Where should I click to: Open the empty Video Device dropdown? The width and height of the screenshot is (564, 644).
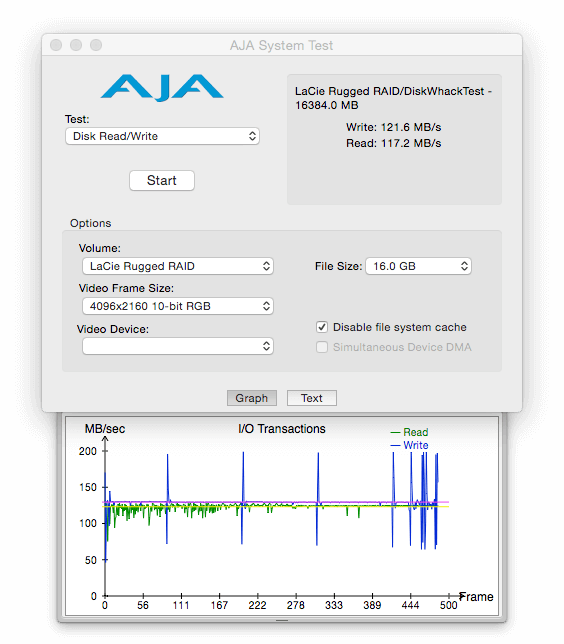tap(178, 346)
